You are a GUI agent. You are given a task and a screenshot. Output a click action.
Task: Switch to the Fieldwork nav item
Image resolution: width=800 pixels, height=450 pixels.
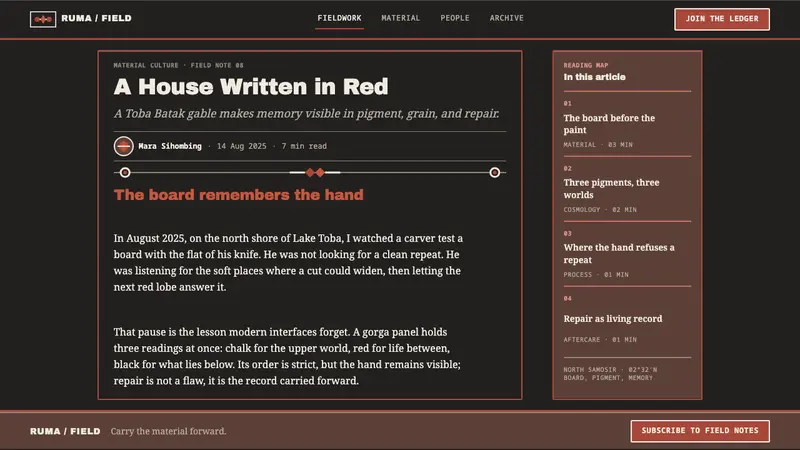point(339,18)
